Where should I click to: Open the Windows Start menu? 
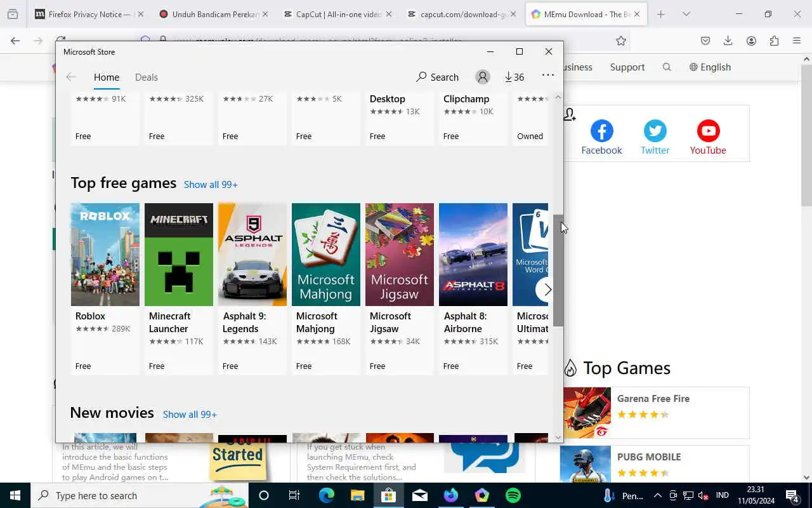[x=15, y=495]
